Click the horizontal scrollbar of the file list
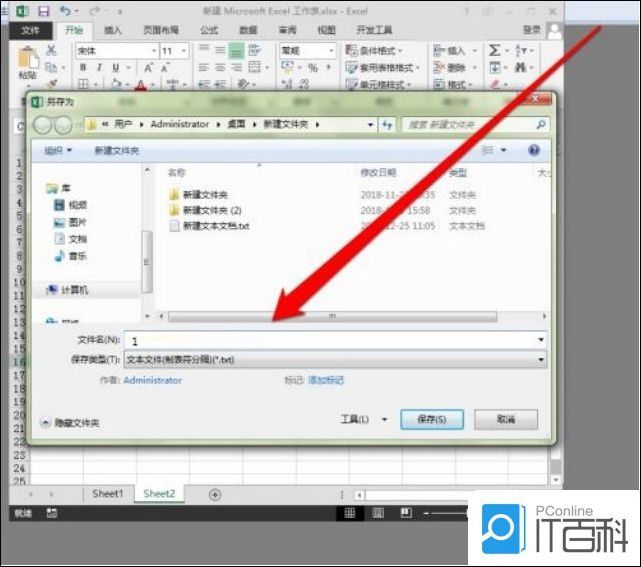 332,316
